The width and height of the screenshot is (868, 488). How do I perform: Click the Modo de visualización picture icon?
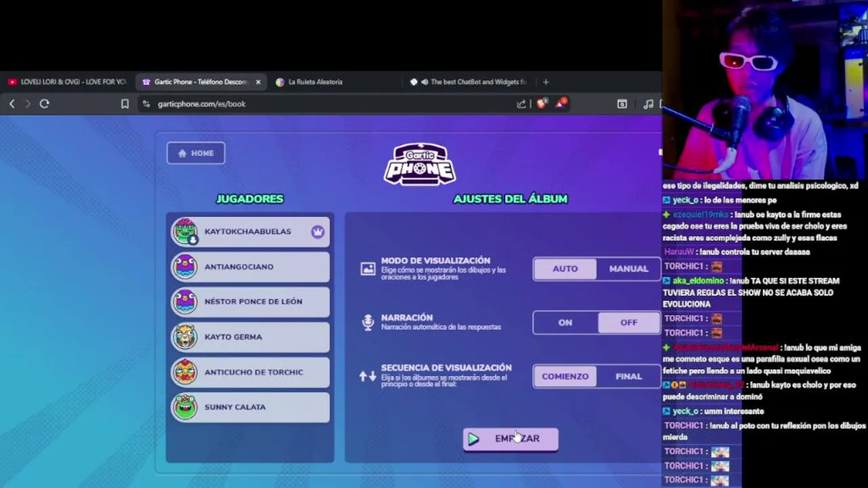368,269
